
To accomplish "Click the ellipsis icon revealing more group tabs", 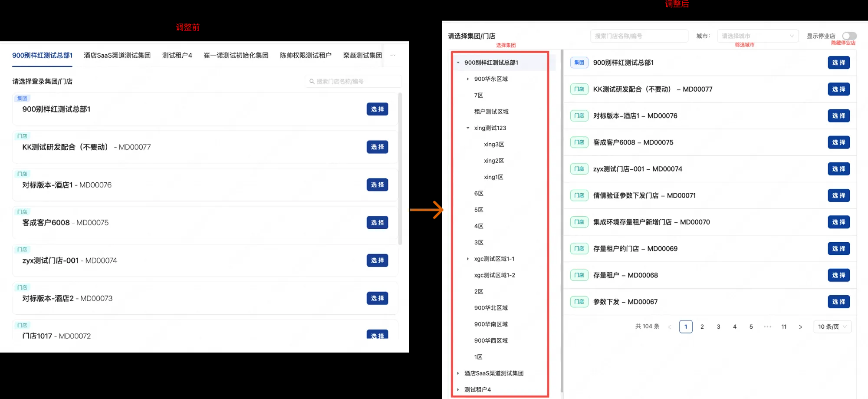I will [393, 55].
